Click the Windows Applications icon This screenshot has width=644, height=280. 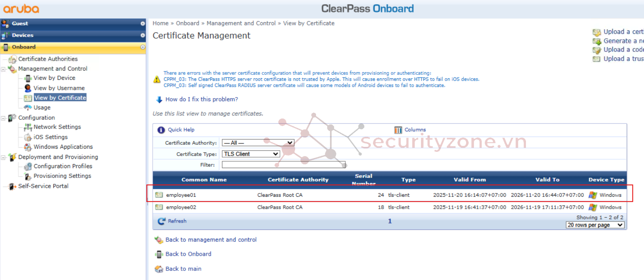click(x=28, y=147)
